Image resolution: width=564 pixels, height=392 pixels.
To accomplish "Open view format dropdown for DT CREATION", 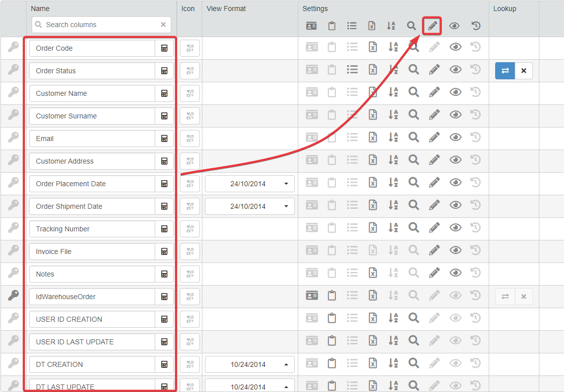I will (x=250, y=364).
